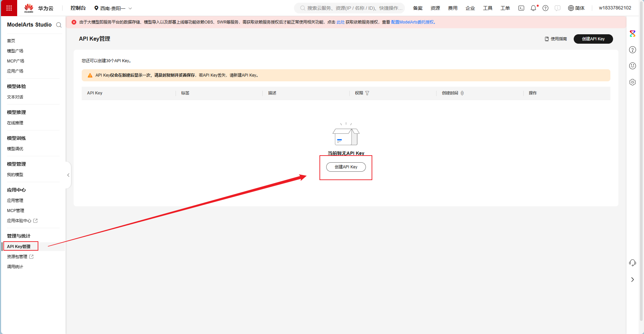Click the Huawei Cloud logo
The width and height of the screenshot is (644, 334).
click(39, 8)
